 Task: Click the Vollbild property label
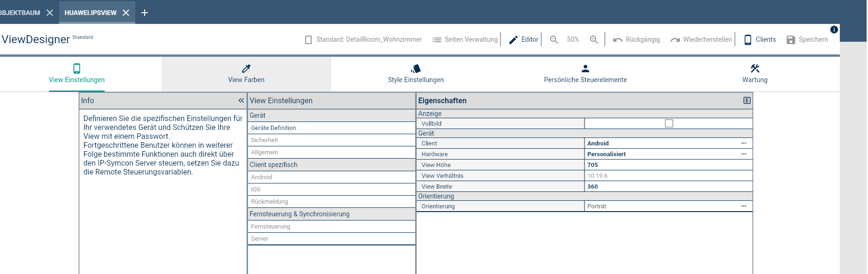(x=431, y=124)
